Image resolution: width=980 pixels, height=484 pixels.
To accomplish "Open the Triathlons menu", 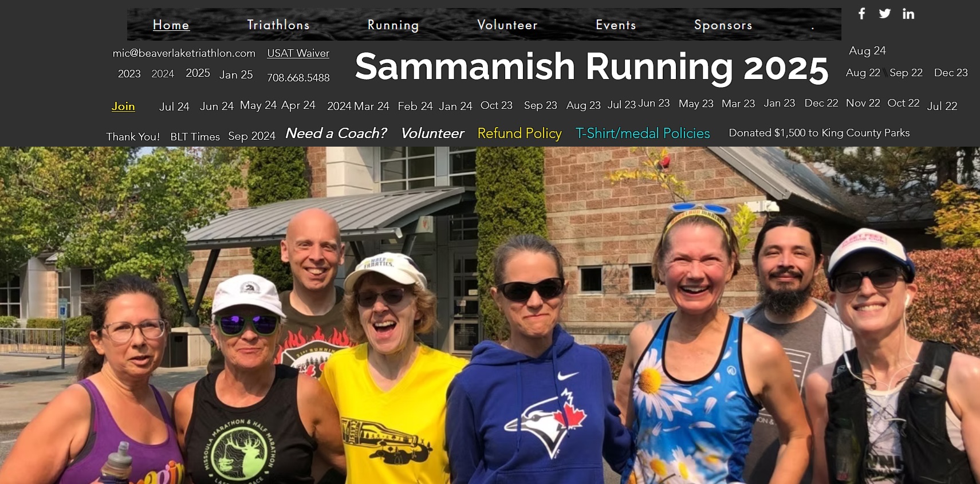I will coord(278,25).
